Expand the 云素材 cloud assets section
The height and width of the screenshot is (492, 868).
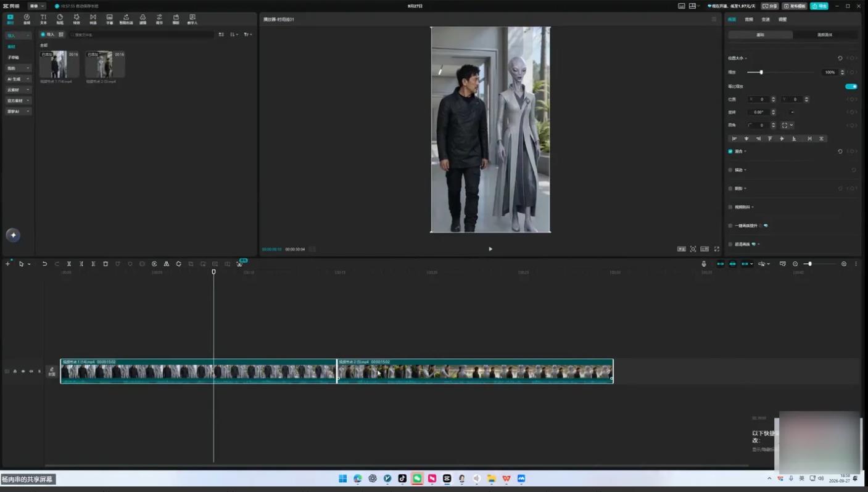pyautogui.click(x=18, y=90)
